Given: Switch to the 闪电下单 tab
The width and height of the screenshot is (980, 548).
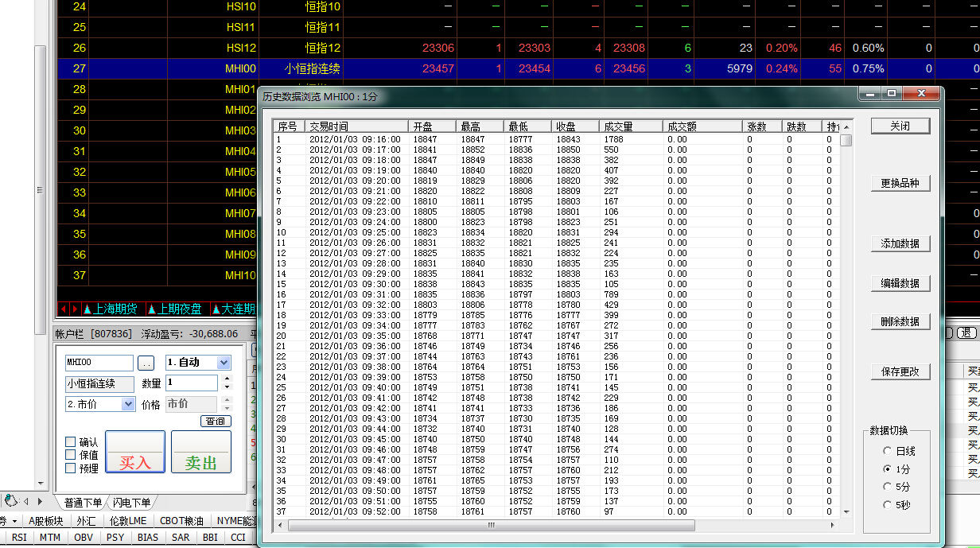Looking at the screenshot, I should (132, 503).
